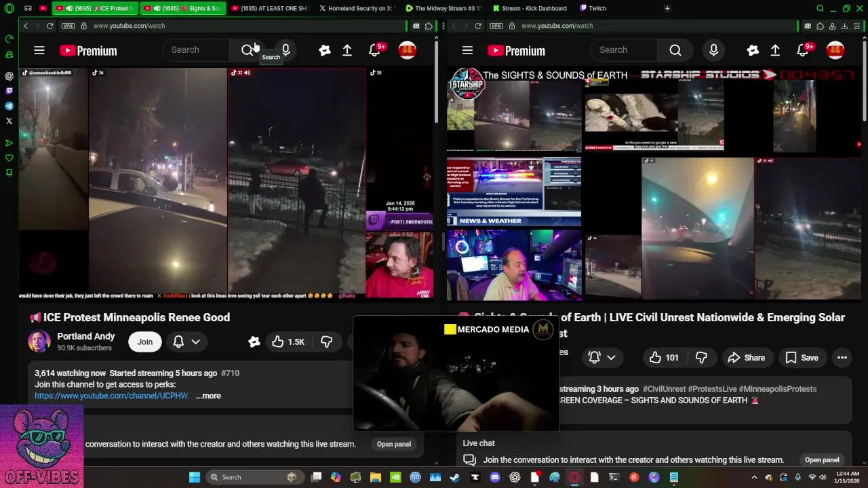Open Steam from the Windows taskbar
The height and width of the screenshot is (488, 868).
coord(455,477)
